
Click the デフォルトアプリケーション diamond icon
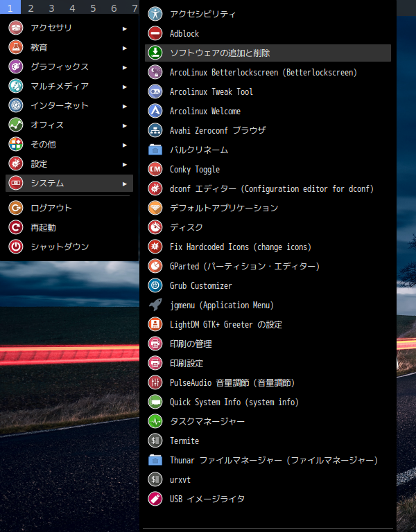155,208
